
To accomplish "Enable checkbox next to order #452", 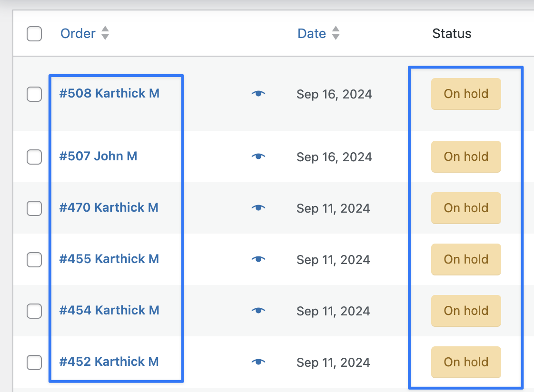I will pyautogui.click(x=34, y=363).
